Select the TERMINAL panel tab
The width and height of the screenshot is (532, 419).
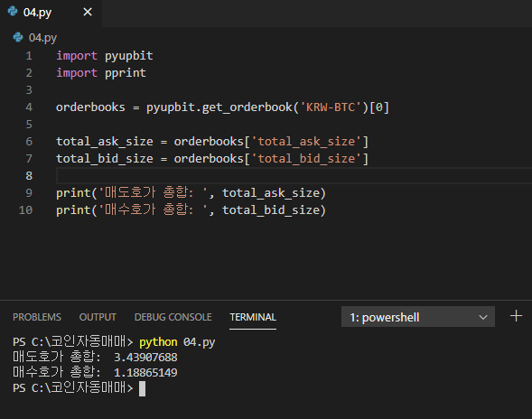253,317
